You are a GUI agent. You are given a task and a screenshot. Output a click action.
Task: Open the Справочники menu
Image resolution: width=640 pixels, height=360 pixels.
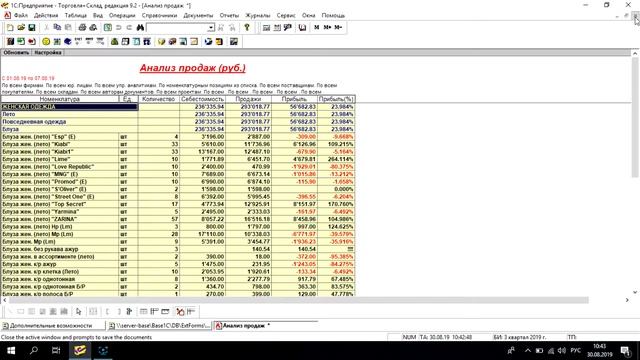click(x=159, y=15)
